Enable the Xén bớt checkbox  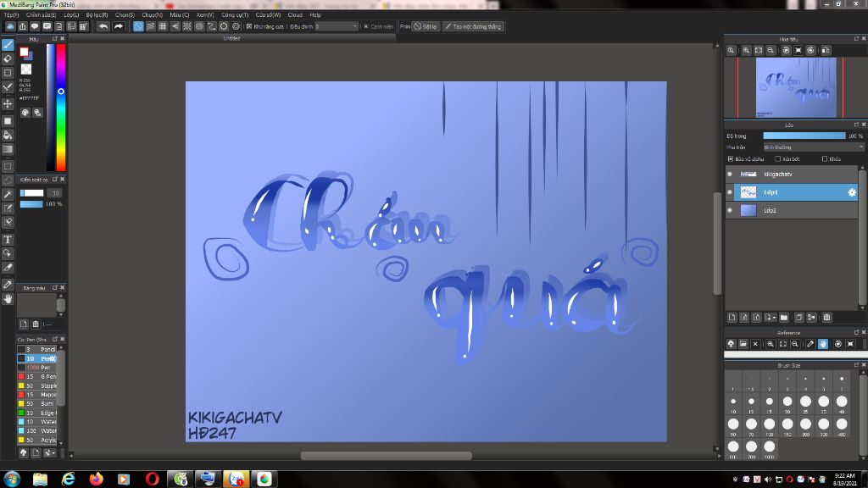pyautogui.click(x=778, y=158)
